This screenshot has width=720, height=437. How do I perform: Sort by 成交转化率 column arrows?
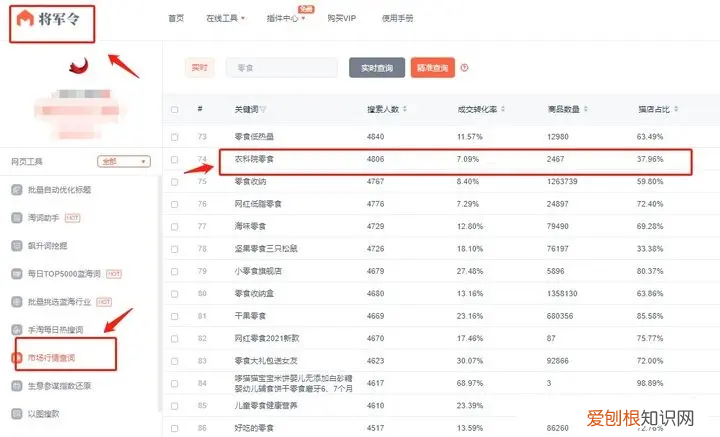503,109
